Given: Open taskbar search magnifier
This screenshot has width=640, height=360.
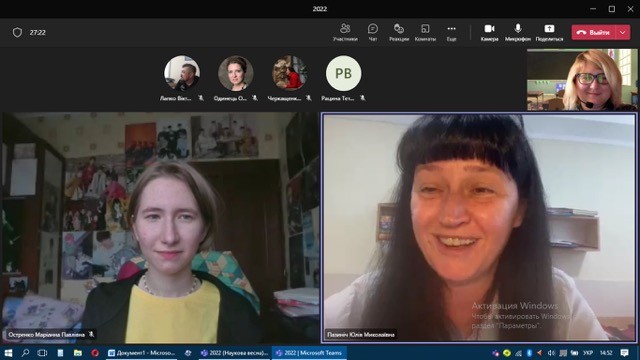Looking at the screenshot, I should [25, 353].
